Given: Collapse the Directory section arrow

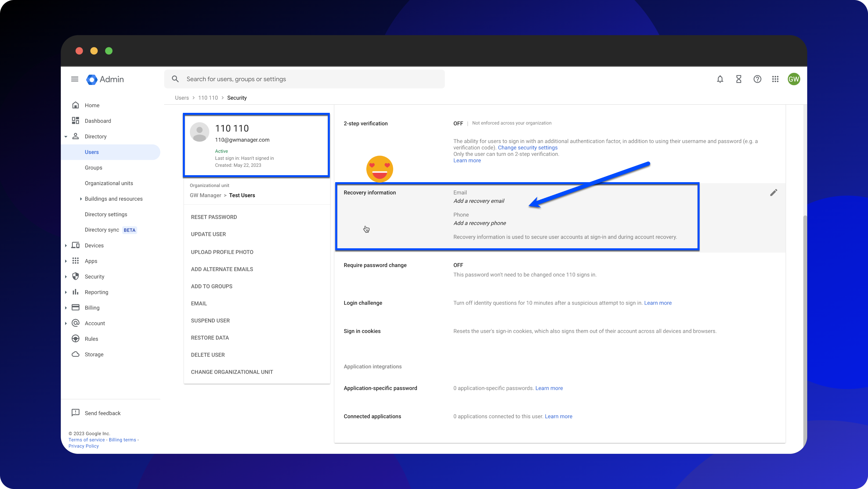Looking at the screenshot, I should (66, 136).
